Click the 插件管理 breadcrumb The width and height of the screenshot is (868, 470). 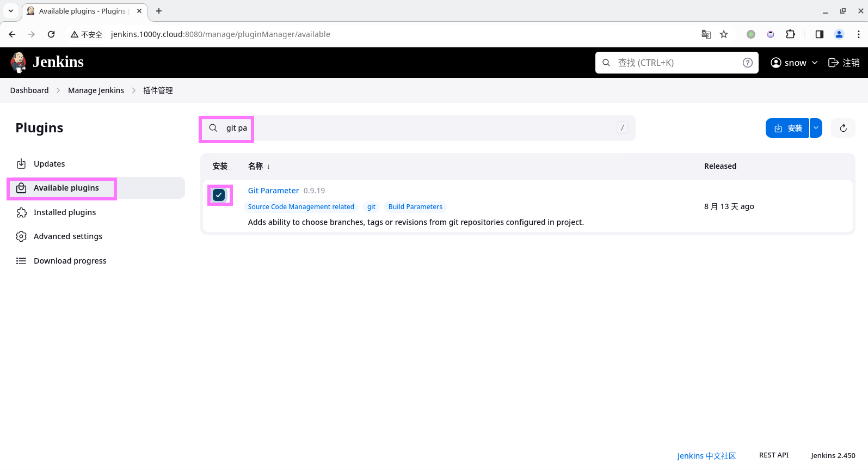158,90
